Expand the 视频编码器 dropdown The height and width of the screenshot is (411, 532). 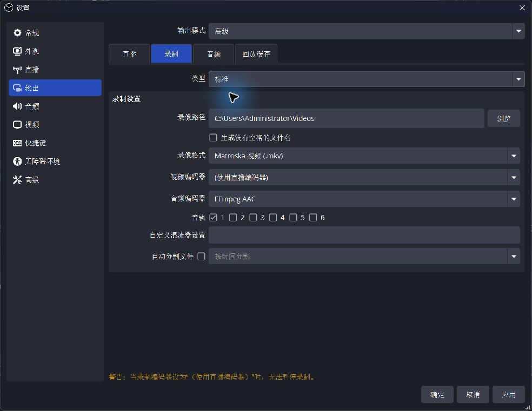coord(364,177)
